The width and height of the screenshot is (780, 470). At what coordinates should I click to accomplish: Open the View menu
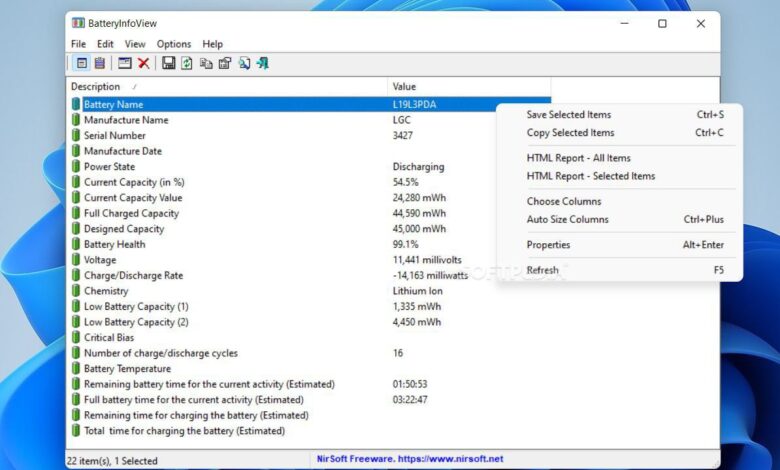[x=135, y=44]
